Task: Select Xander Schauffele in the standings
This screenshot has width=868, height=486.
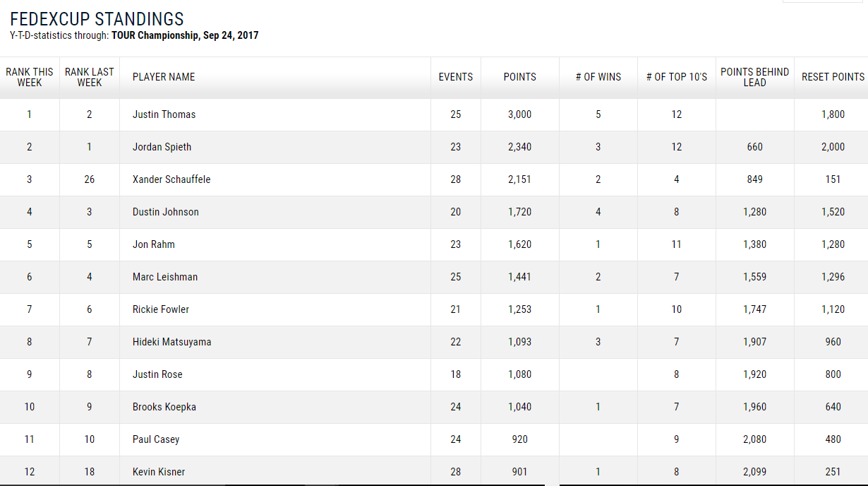Action: tap(171, 179)
